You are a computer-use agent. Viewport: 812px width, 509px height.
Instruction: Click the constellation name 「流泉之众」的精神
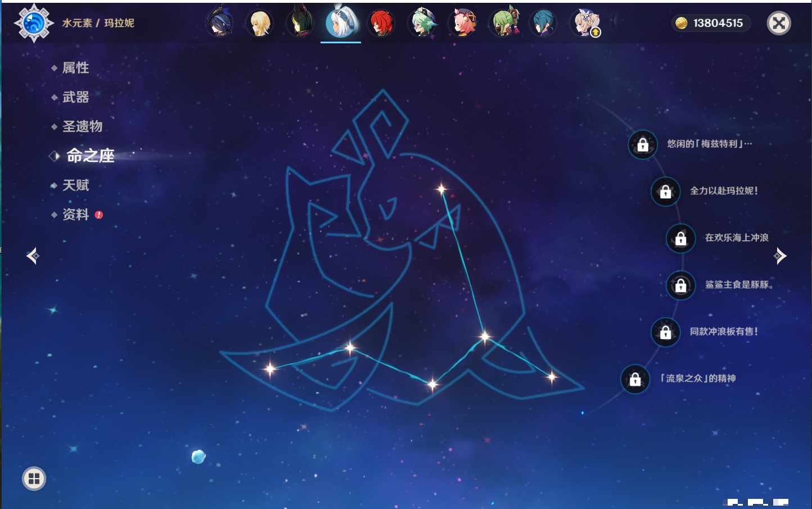click(698, 379)
